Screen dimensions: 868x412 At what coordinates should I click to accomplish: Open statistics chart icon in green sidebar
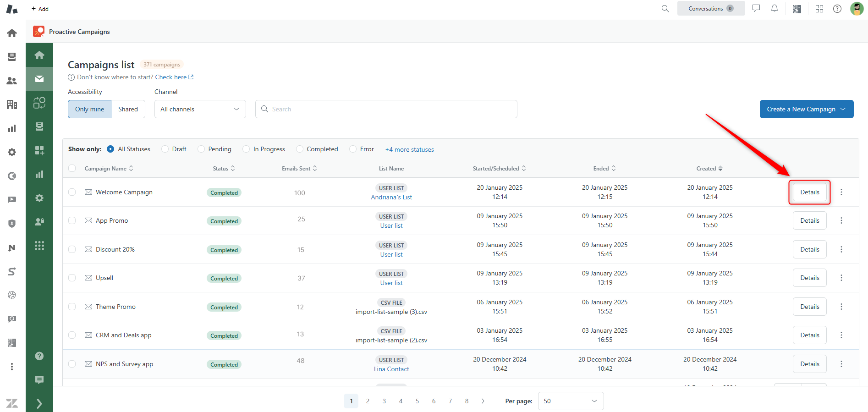(39, 174)
